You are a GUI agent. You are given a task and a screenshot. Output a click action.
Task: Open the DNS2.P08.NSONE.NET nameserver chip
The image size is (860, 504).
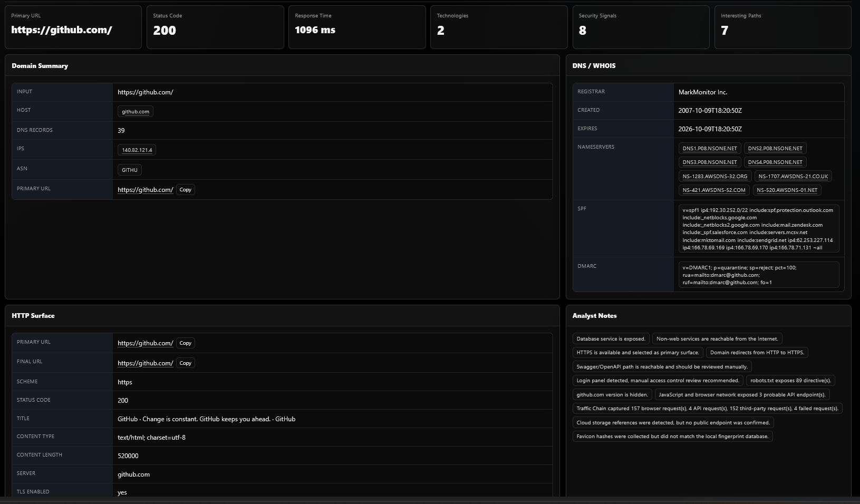[775, 149]
